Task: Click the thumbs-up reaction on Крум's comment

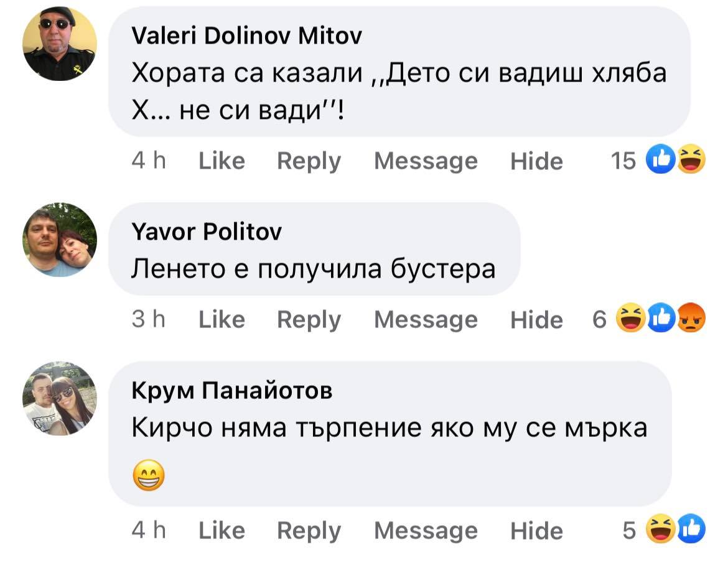Action: tap(691, 530)
